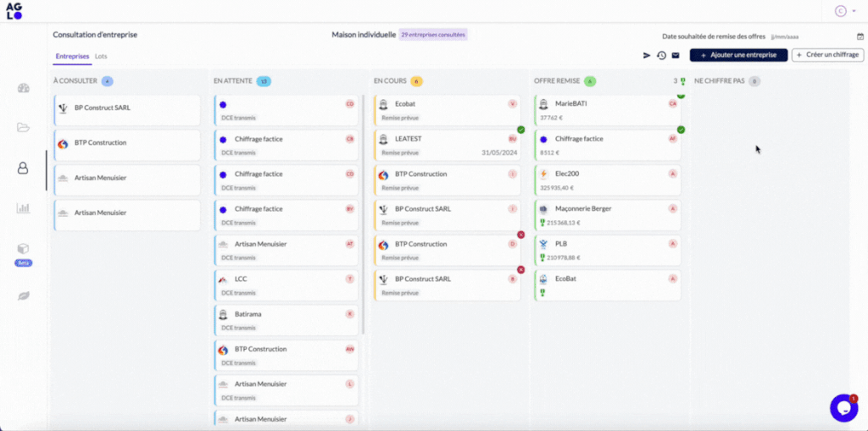The height and width of the screenshot is (431, 868).
Task: Click the NE CHIFFRE PAS column header
Action: pyautogui.click(x=719, y=81)
